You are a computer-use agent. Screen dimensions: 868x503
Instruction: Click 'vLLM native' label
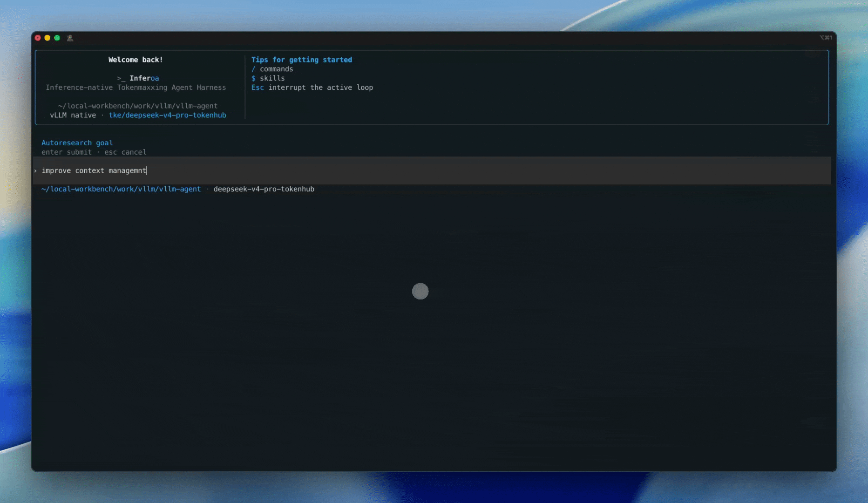[73, 116]
